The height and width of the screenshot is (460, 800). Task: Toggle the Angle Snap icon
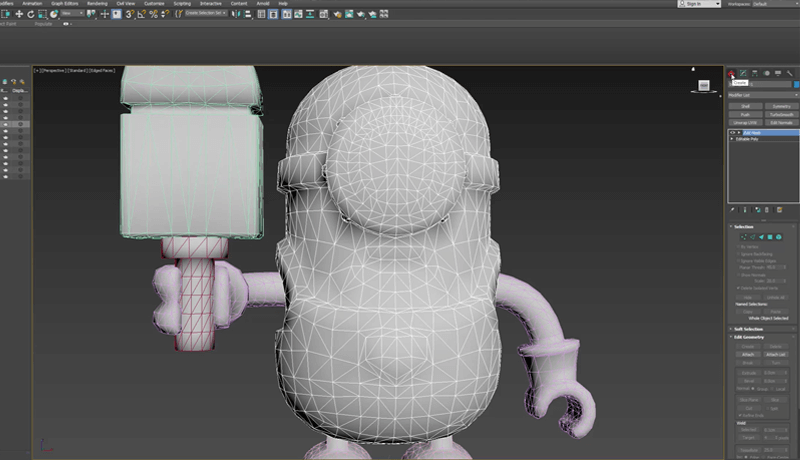point(141,14)
